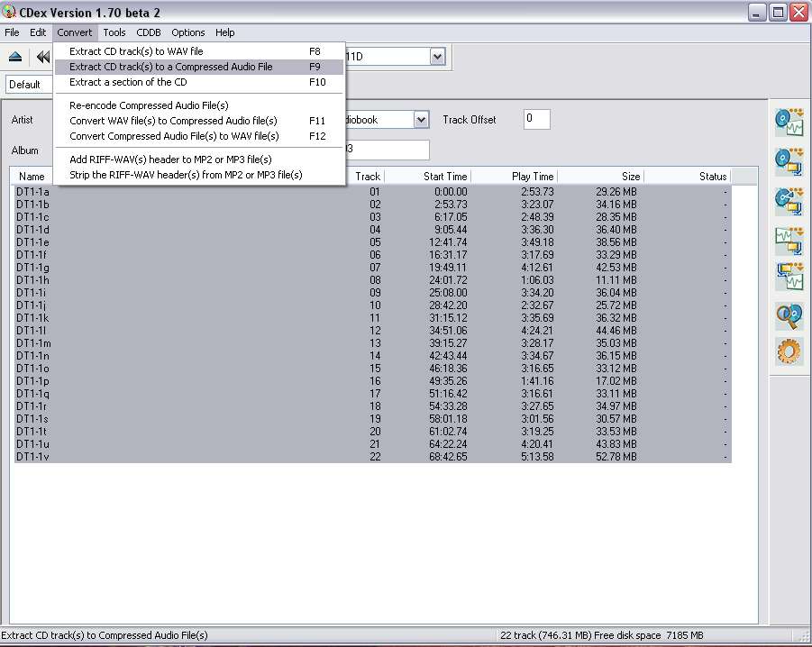Open the Default profile combo box
This screenshot has width=812, height=647.
tap(29, 85)
